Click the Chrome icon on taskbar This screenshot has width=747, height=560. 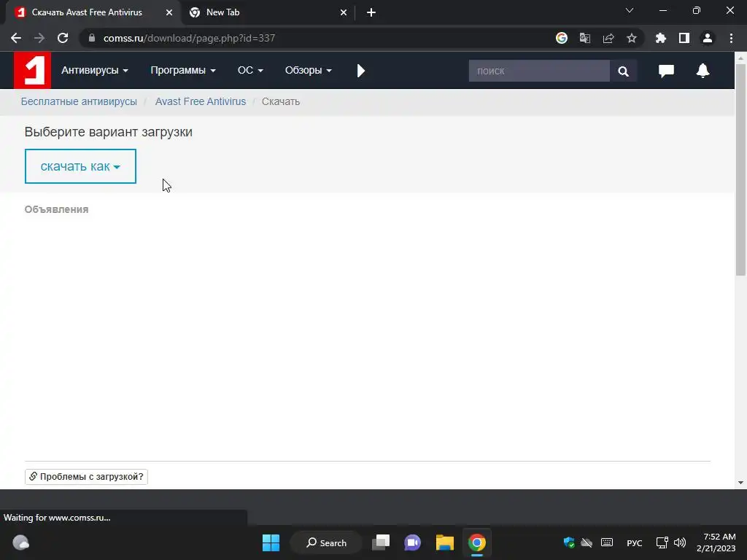tap(477, 542)
